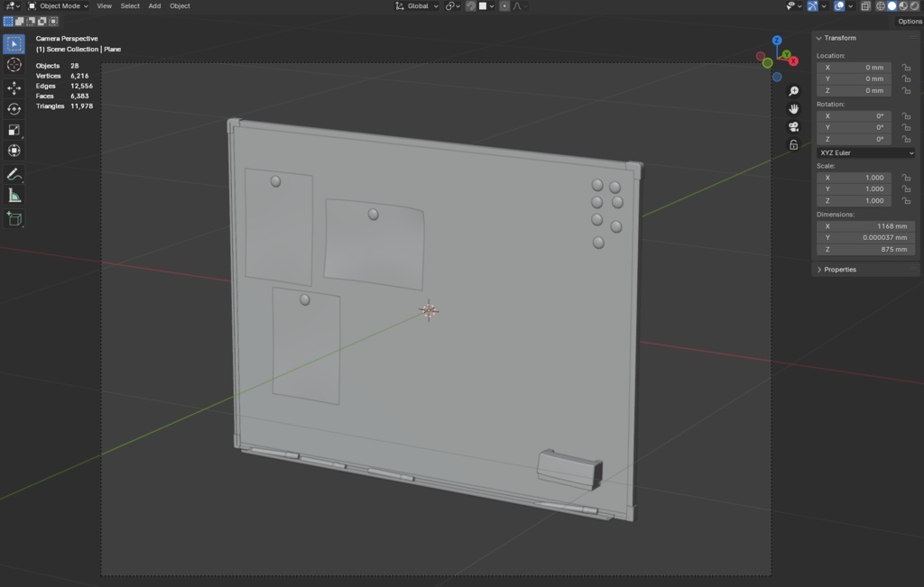Toggle lock for Rotation X
The image size is (924, 587).
coord(906,116)
